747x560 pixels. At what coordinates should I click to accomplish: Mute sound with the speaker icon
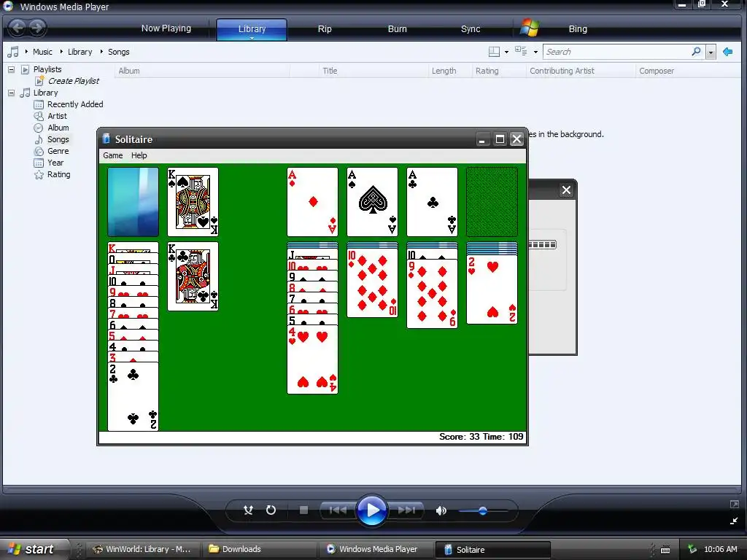(x=441, y=510)
